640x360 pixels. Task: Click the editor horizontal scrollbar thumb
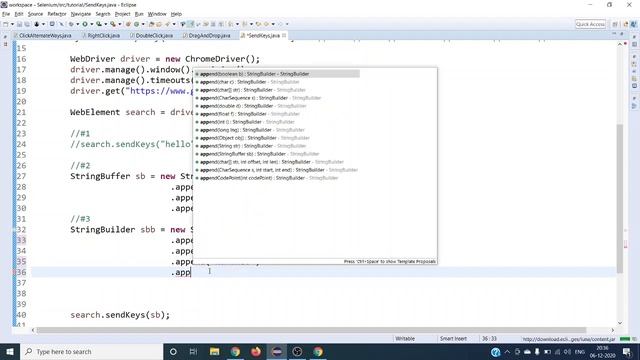311,330
